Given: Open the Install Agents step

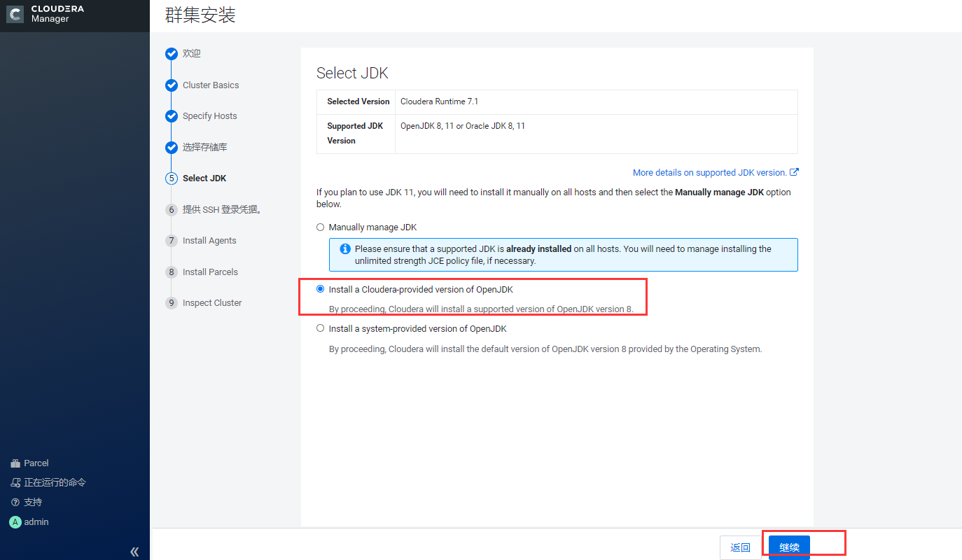Looking at the screenshot, I should pos(209,241).
